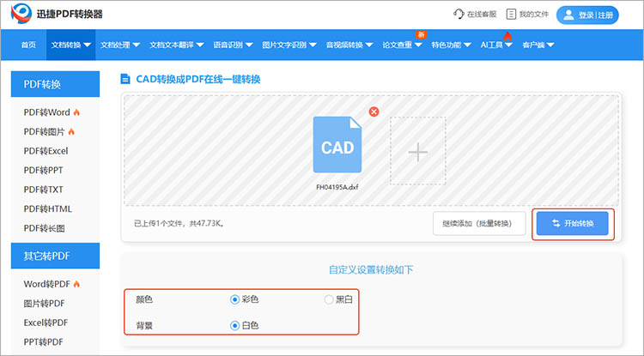Click the 其它转PDF sidebar header
The height and width of the screenshot is (356, 644).
[x=55, y=256]
